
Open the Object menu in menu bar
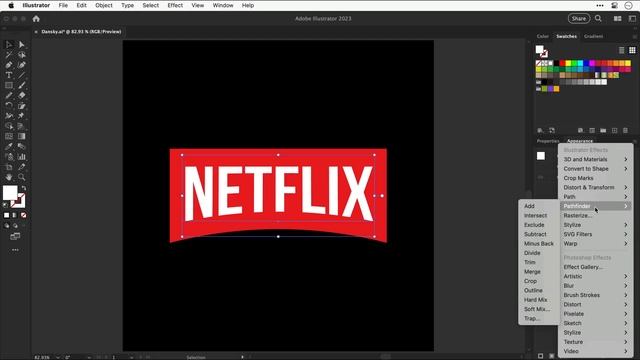point(104,5)
